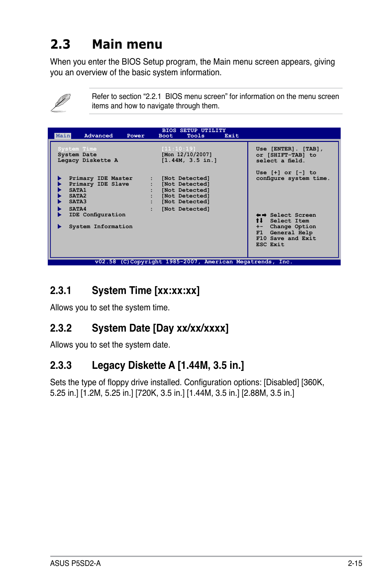Click the 2.3.2 System Date heading
Viewport: 390px width, 588px height.
point(139,328)
